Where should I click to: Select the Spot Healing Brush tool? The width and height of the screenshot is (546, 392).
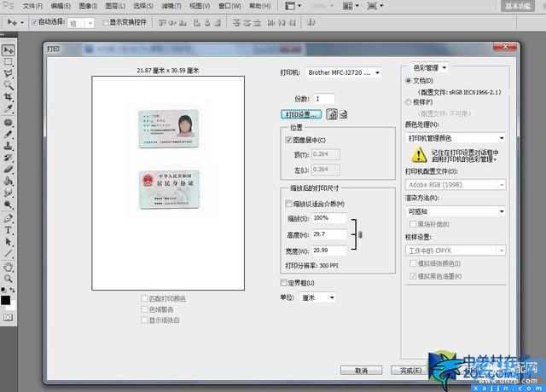tap(8, 123)
